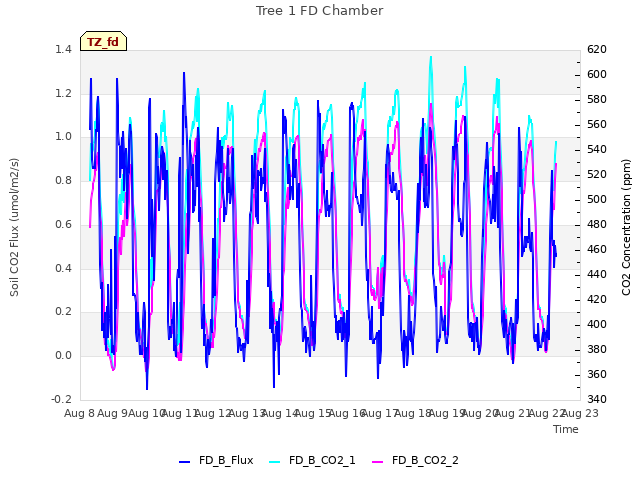
Task: Click the 340 right axis value
Action: click(x=597, y=399)
